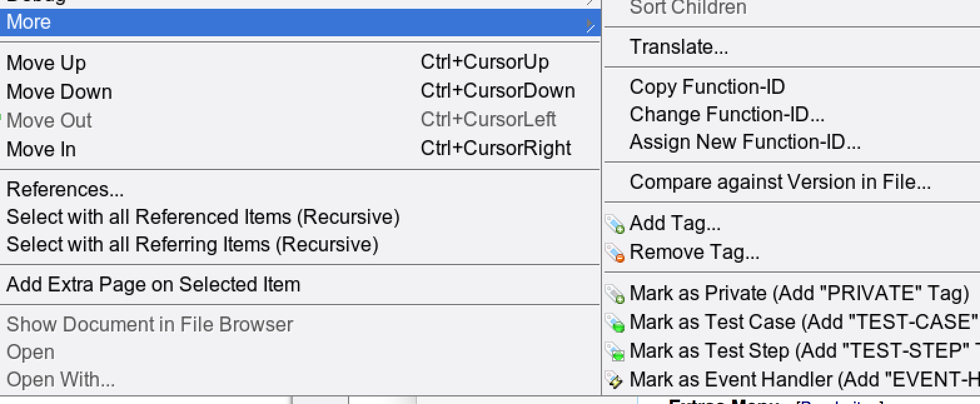Open the References... dialog
The width and height of the screenshot is (980, 404).
pyautogui.click(x=65, y=189)
